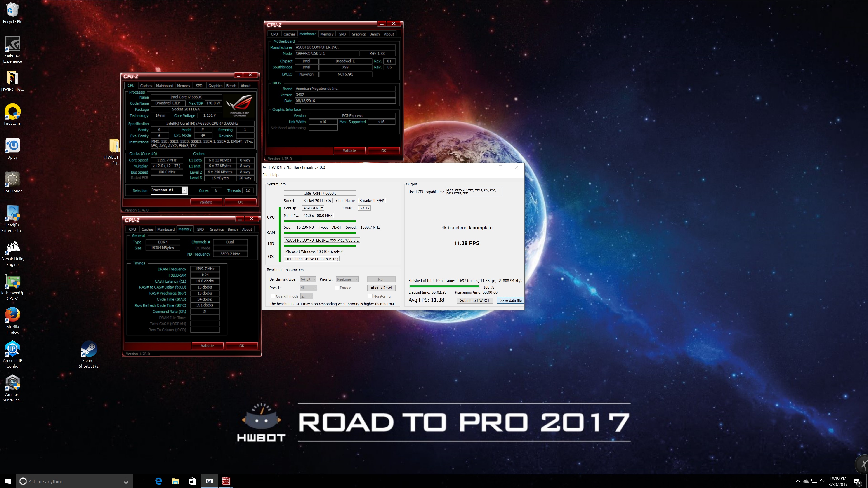Open the File menu in HWBOT x265
The image size is (868, 488).
(265, 175)
